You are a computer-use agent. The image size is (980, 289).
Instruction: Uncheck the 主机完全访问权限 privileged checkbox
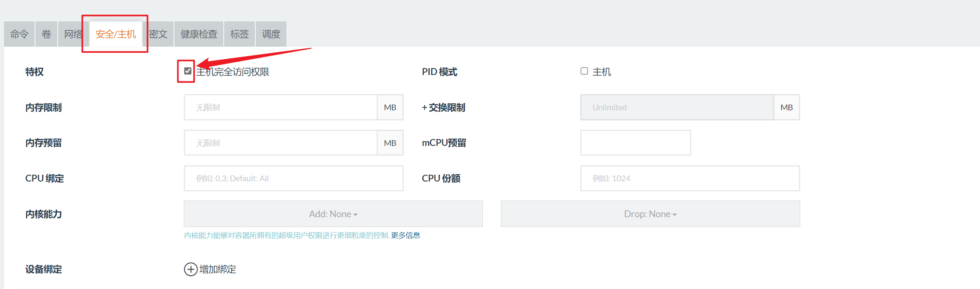point(187,71)
